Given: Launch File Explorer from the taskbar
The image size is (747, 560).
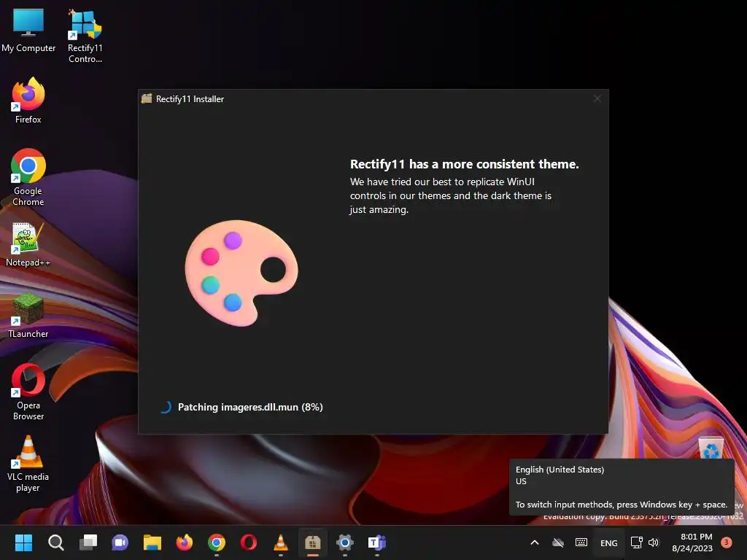Looking at the screenshot, I should 152,542.
